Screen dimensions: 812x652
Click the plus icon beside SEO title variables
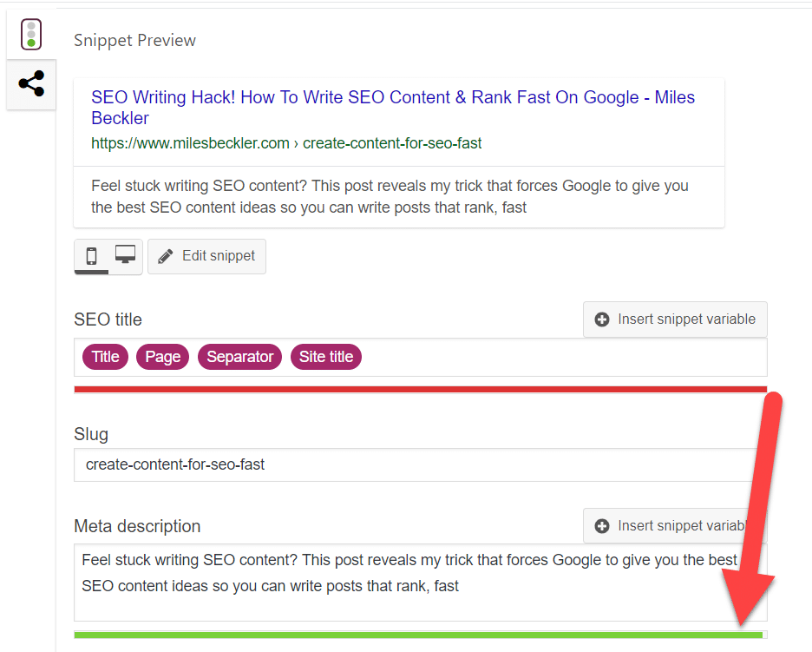(x=602, y=319)
